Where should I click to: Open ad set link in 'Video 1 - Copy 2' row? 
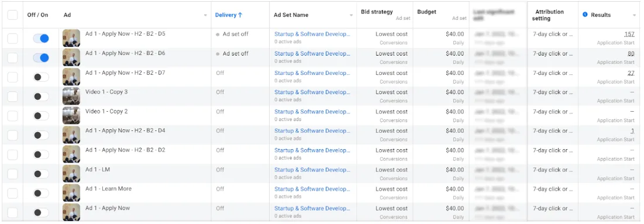coord(312,111)
